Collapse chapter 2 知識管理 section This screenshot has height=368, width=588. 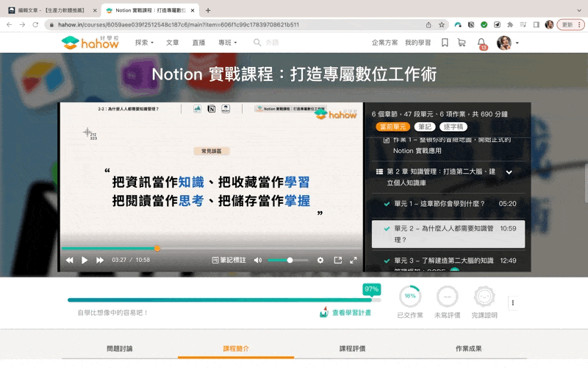(509, 172)
